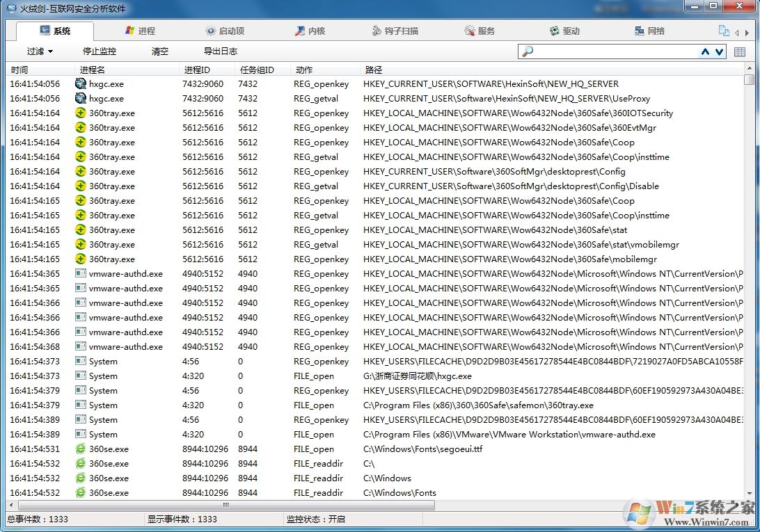Viewport: 760px width, 532px height.
Task: Click 清空 to clear the log
Action: point(160,51)
